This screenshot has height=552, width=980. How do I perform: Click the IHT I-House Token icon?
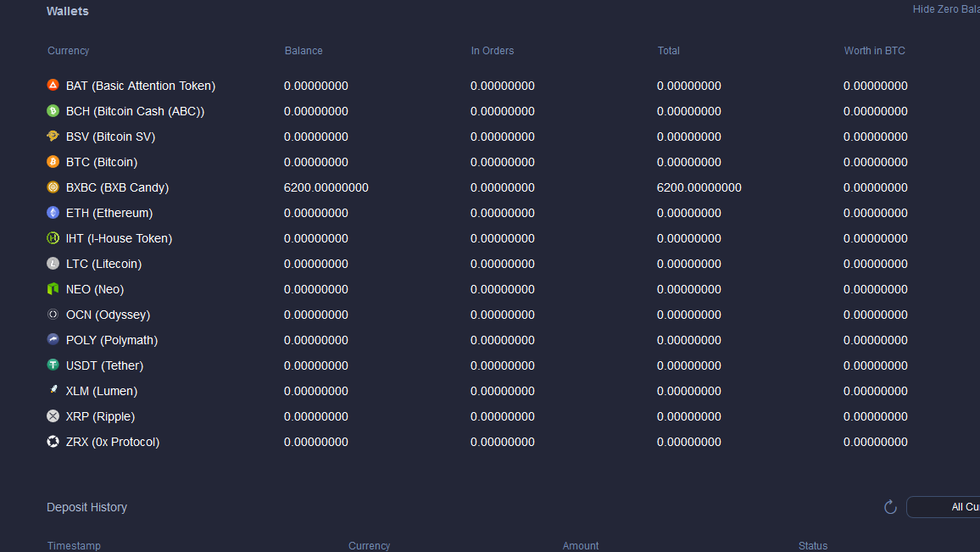click(x=53, y=237)
